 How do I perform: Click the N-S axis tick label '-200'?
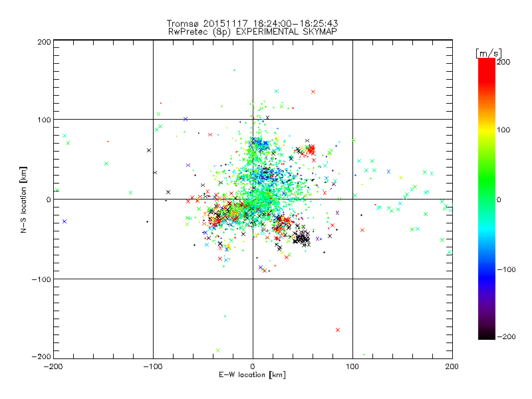[41, 357]
